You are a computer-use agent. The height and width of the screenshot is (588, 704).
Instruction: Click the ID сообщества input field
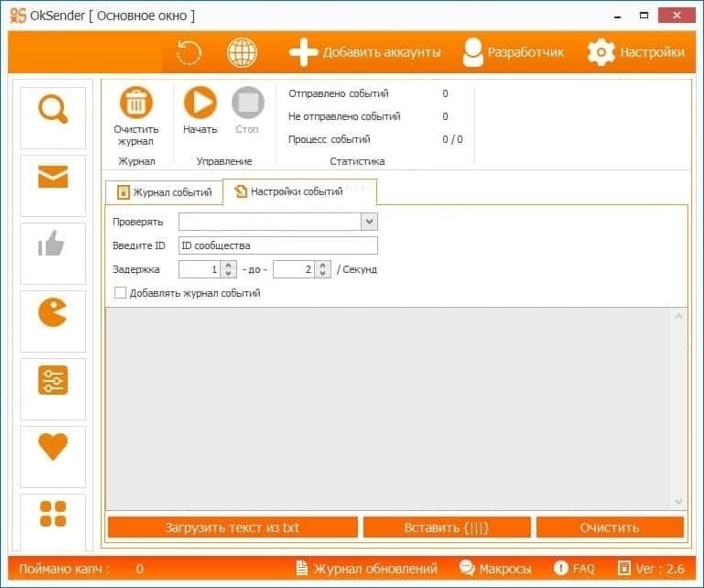(x=278, y=245)
